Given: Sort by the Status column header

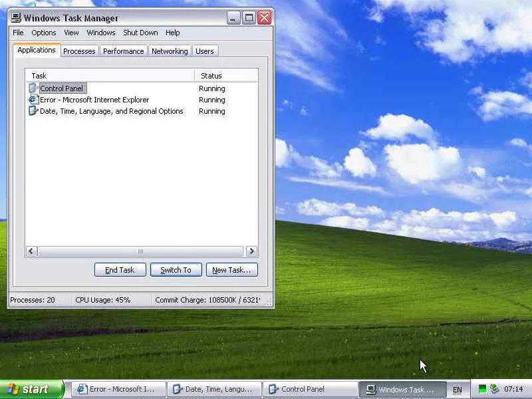Looking at the screenshot, I should [x=226, y=76].
